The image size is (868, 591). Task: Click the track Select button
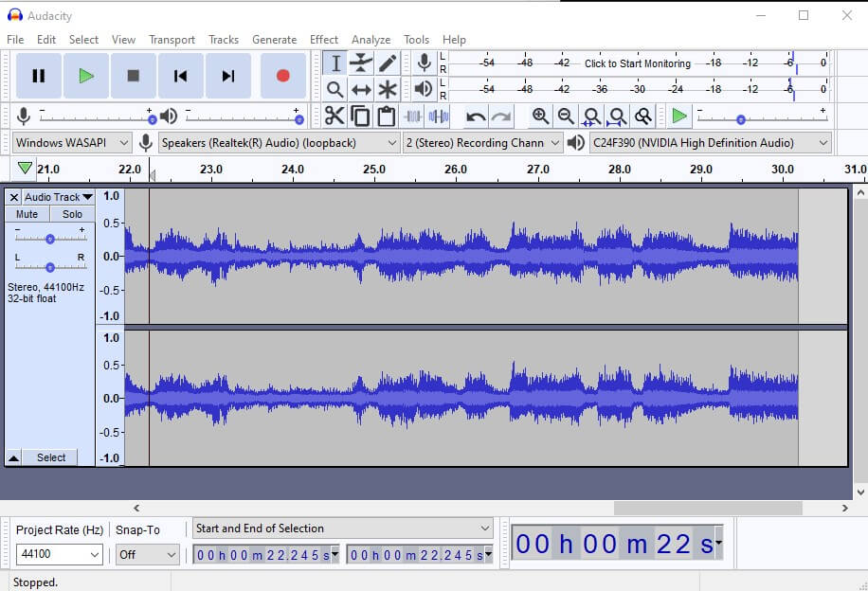pyautogui.click(x=51, y=457)
